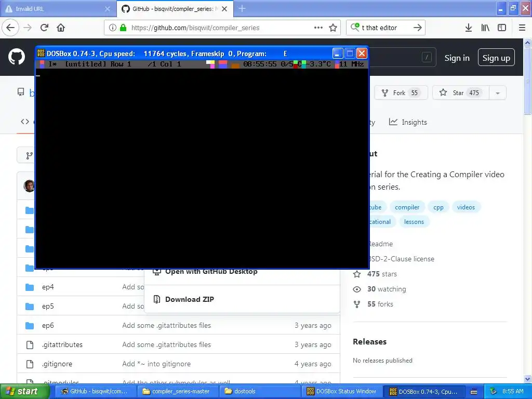Choose Download ZIP option
The height and width of the screenshot is (399, 532).
pos(189,299)
